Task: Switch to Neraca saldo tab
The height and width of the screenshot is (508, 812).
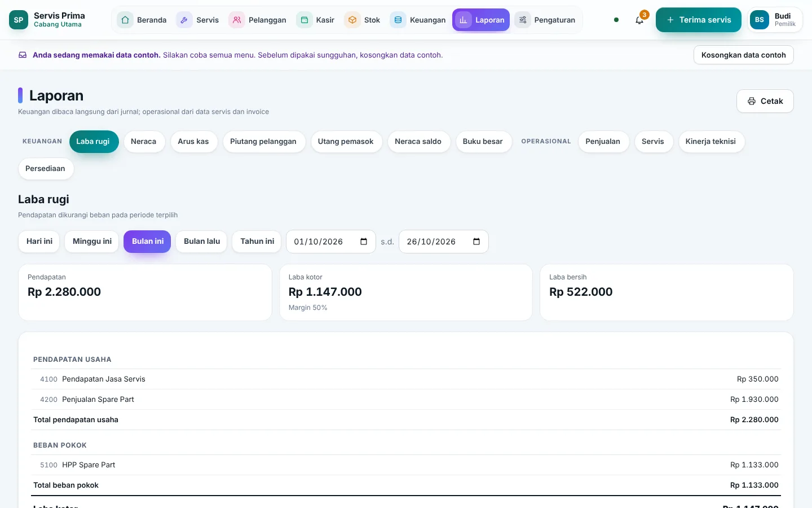Action: (418, 142)
